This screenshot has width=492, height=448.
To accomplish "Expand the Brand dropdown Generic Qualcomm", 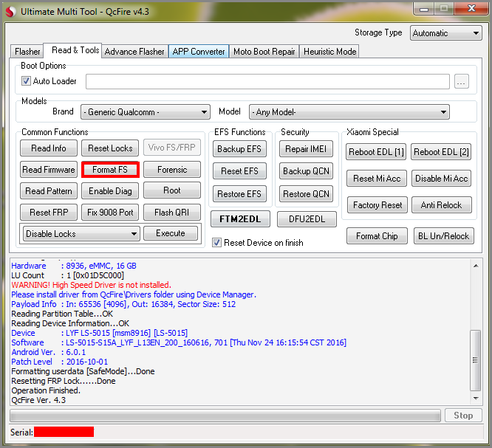I will tap(146, 112).
